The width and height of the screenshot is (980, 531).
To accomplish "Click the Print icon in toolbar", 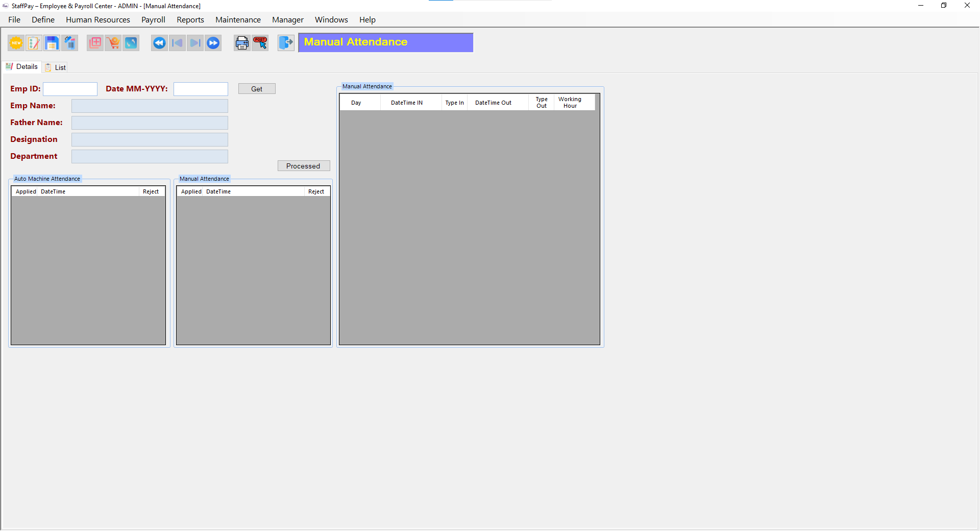I will pyautogui.click(x=242, y=43).
